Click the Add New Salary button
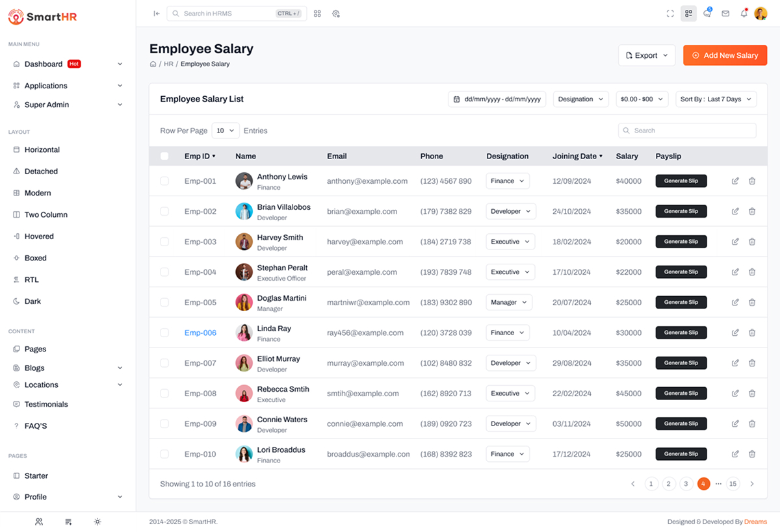Viewport: 780px width, 532px height. pyautogui.click(x=725, y=55)
